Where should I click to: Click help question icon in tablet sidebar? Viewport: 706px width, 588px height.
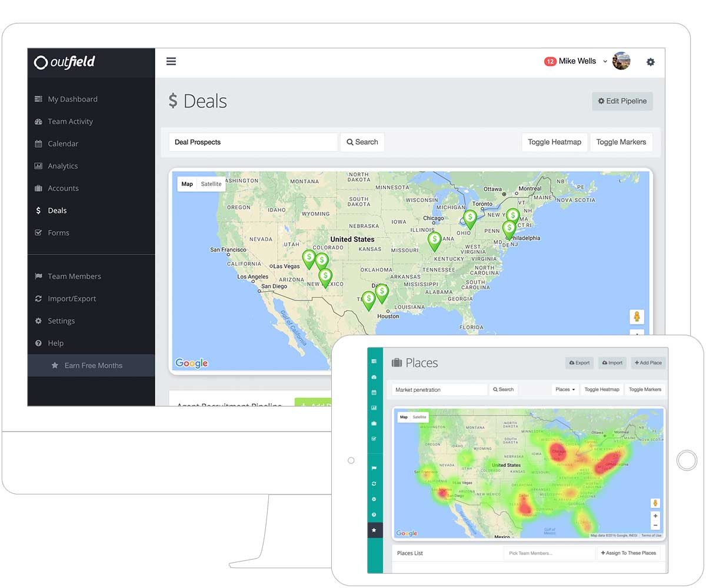[x=375, y=515]
